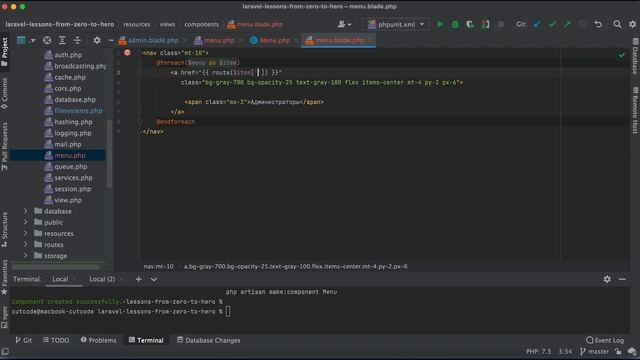Commit changes with the green checkmark

552,24
